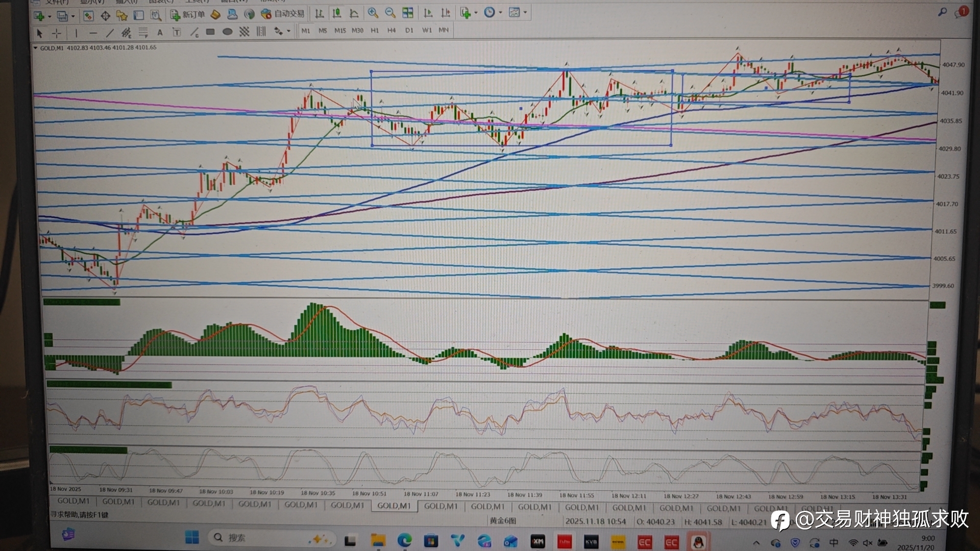Click the zoom in magnifier icon
Viewport: 980px width, 551px height.
point(373,13)
